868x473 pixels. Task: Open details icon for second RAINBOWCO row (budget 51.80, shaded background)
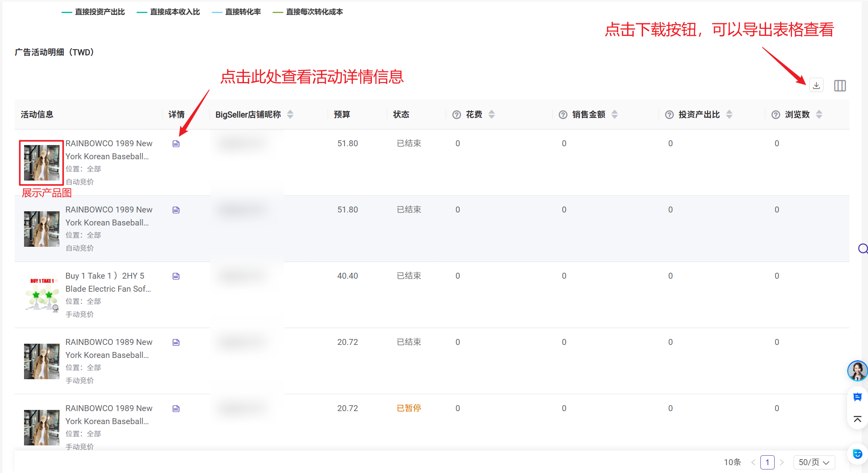click(x=176, y=210)
